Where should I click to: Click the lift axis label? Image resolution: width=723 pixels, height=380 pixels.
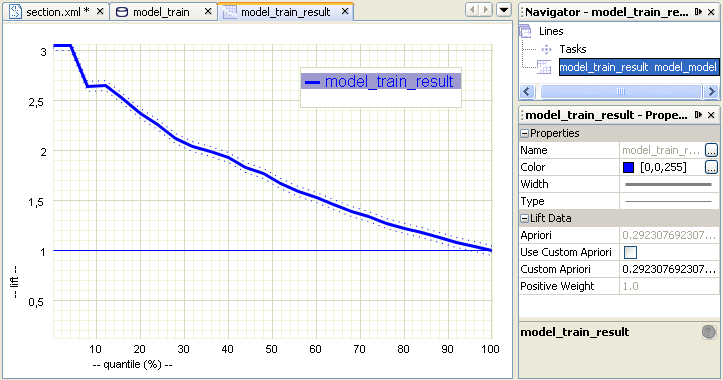[x=14, y=282]
